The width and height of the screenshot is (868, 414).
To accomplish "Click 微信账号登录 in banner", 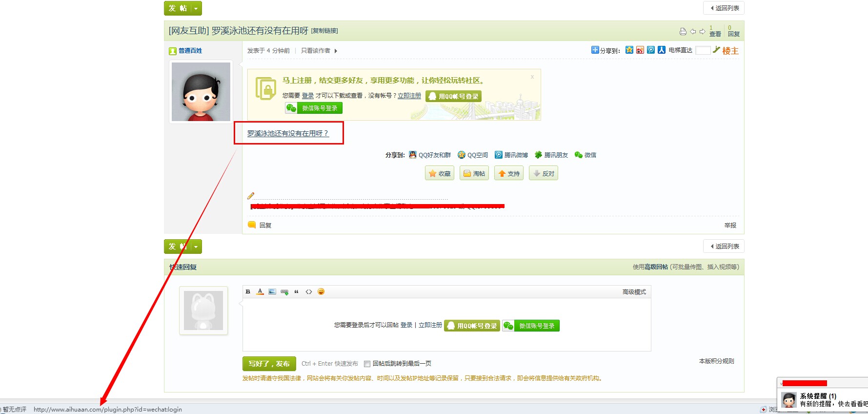I will (x=314, y=108).
